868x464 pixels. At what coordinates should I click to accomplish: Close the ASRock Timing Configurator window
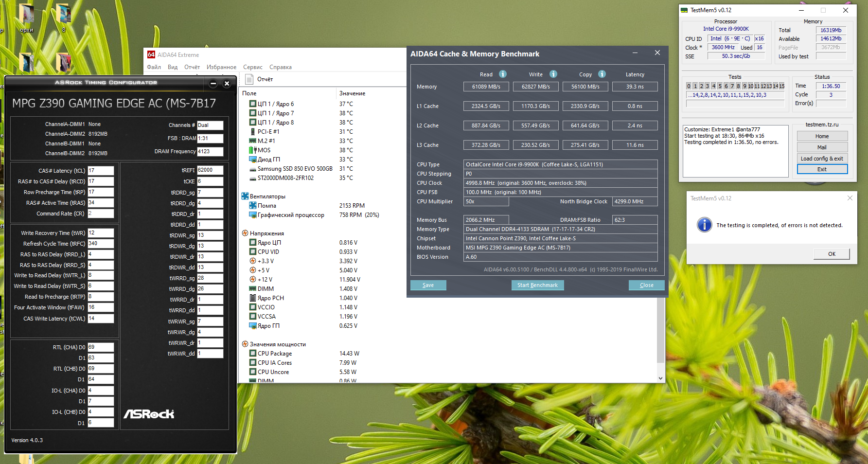point(227,84)
